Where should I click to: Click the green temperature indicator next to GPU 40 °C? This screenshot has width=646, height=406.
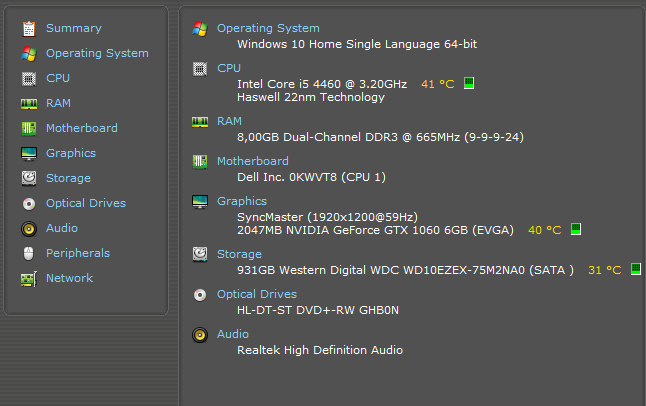[576, 229]
